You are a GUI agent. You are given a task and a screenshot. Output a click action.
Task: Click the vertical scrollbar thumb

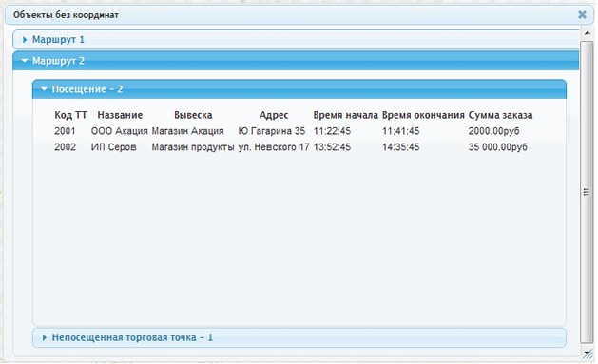pyautogui.click(x=587, y=192)
